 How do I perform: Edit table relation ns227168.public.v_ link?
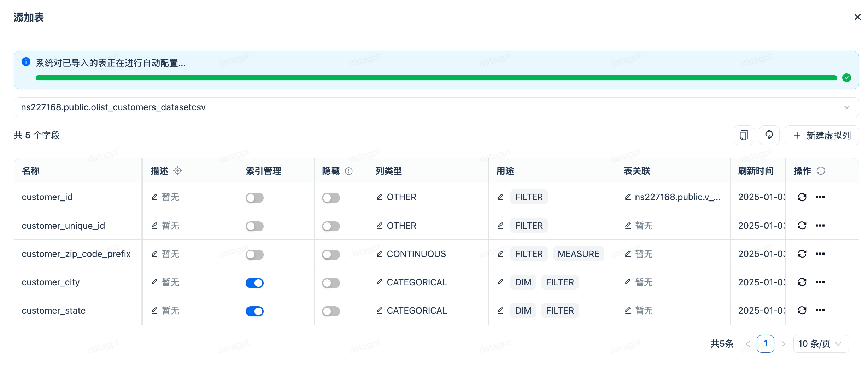tap(628, 197)
